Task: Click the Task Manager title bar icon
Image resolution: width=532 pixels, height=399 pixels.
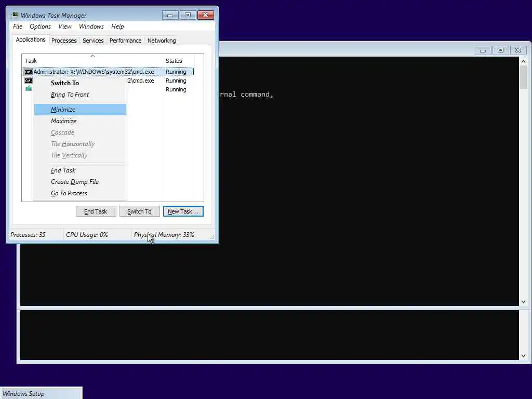Action: pos(14,15)
